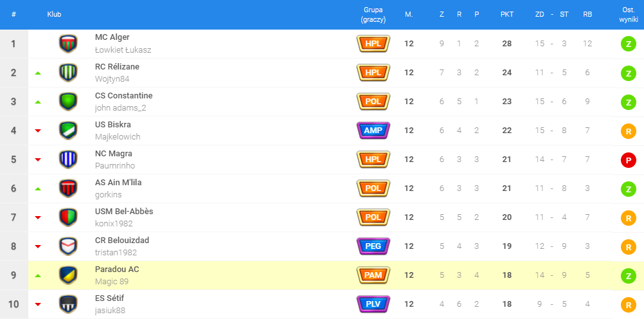Screen dimensions: 644x319
Task: Click the MC Alger club crest
Action: [x=67, y=44]
